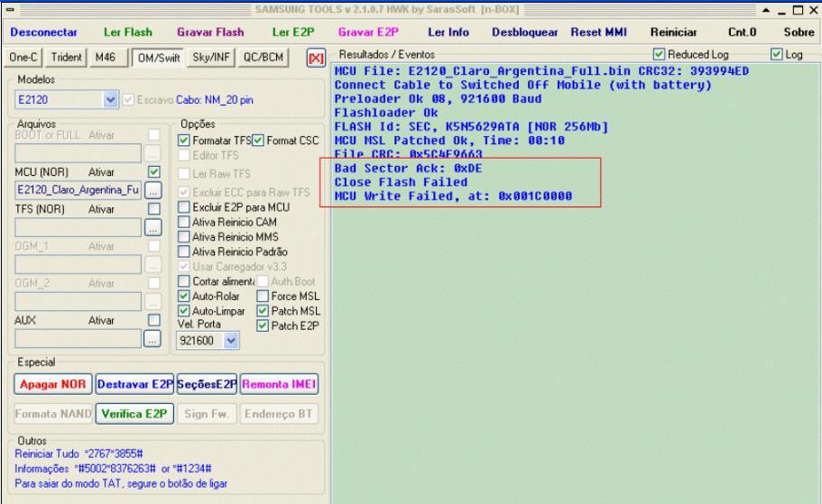Toggle Format CSC checkbox
The height and width of the screenshot is (504, 822).
[258, 141]
